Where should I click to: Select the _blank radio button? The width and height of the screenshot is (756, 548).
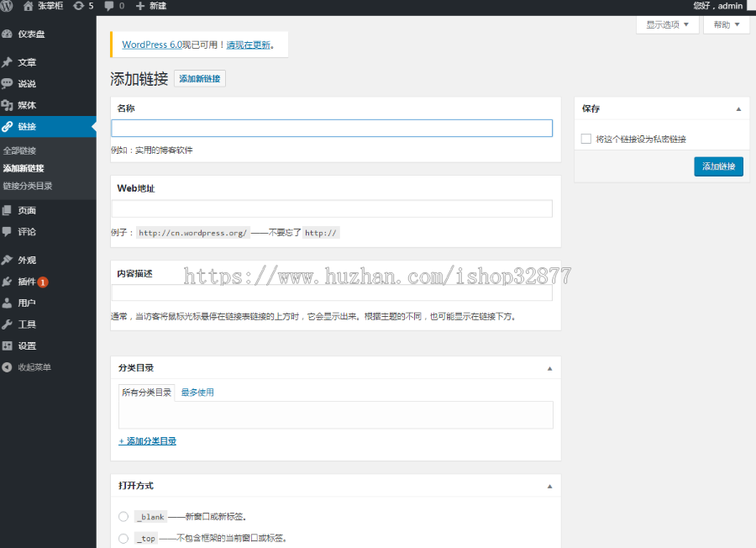coord(123,517)
